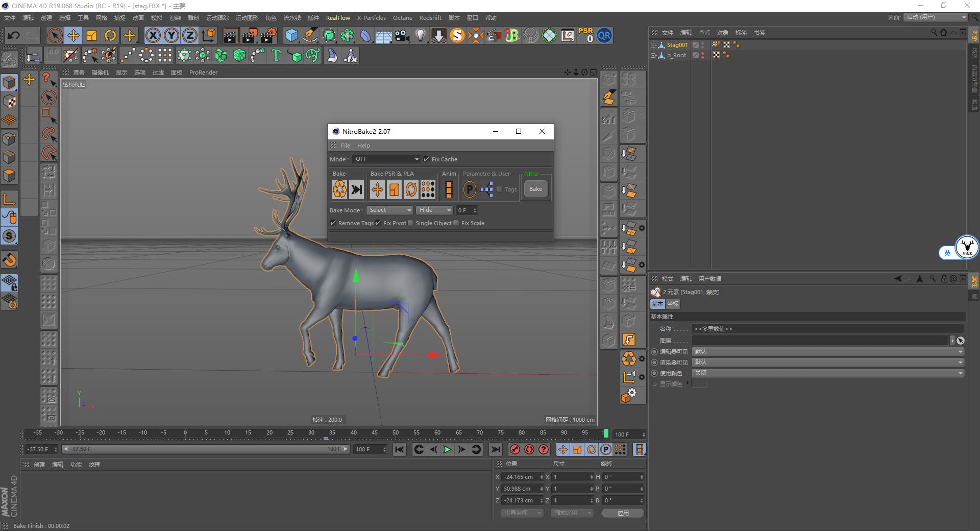Viewport: 980px width, 531px height.
Task: Click the recycle Bake icon in NitroBake
Action: (x=339, y=189)
